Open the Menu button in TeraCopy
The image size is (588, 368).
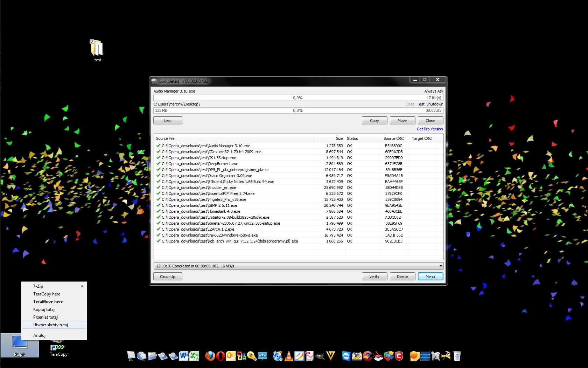coord(430,277)
